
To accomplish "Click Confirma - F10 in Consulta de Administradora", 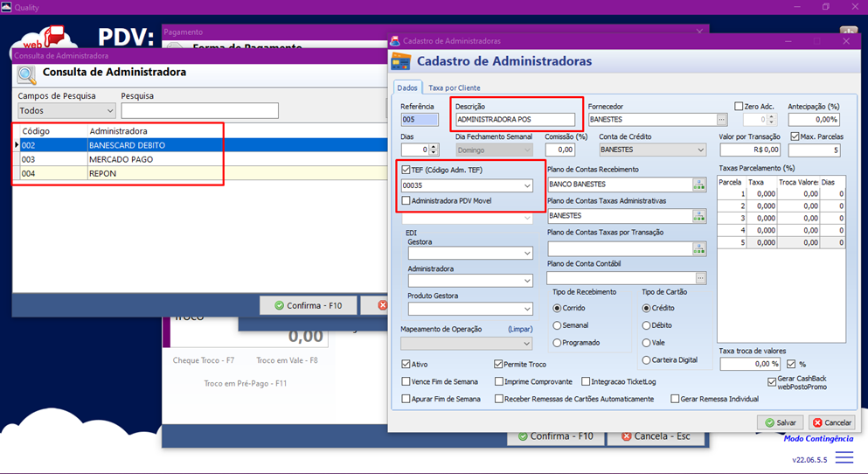I will click(309, 306).
